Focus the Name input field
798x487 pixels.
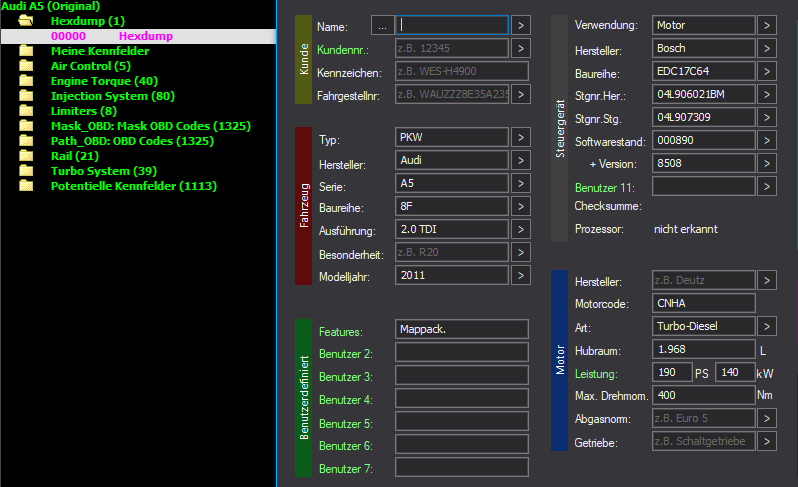pyautogui.click(x=452, y=25)
